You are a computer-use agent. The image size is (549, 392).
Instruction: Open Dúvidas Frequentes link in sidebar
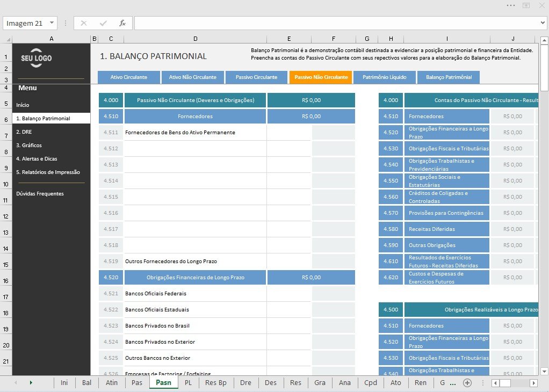point(40,193)
